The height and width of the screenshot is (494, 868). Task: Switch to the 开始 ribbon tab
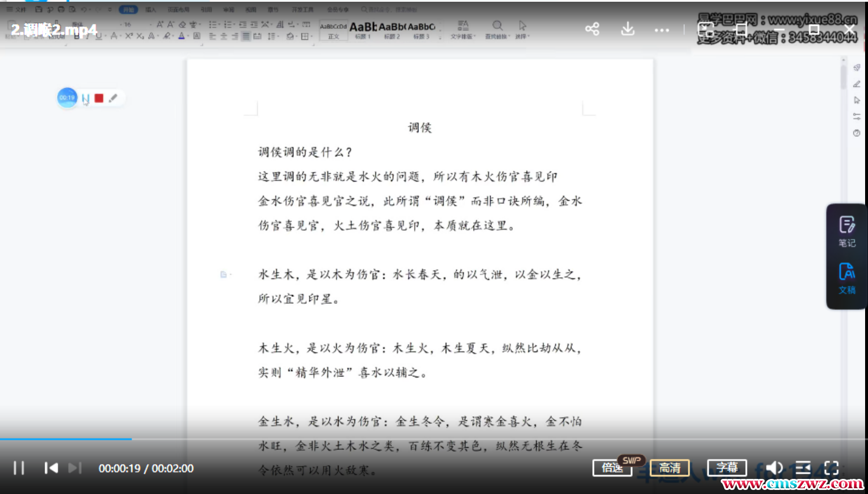click(128, 10)
